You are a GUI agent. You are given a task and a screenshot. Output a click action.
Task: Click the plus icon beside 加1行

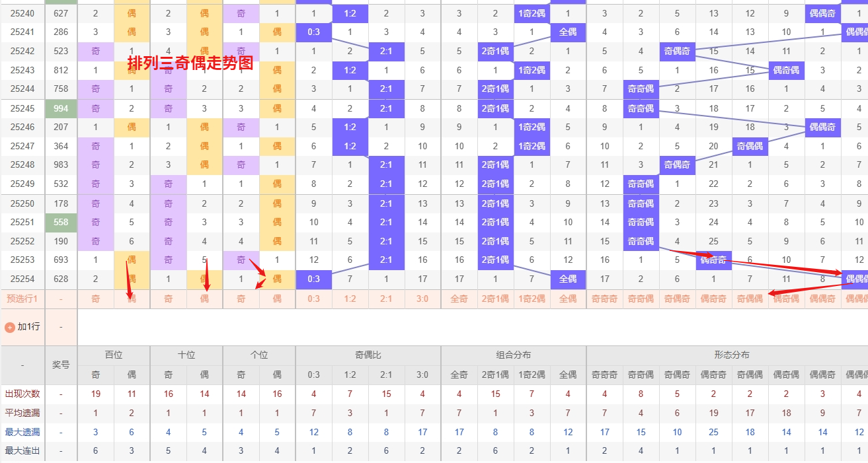10,327
